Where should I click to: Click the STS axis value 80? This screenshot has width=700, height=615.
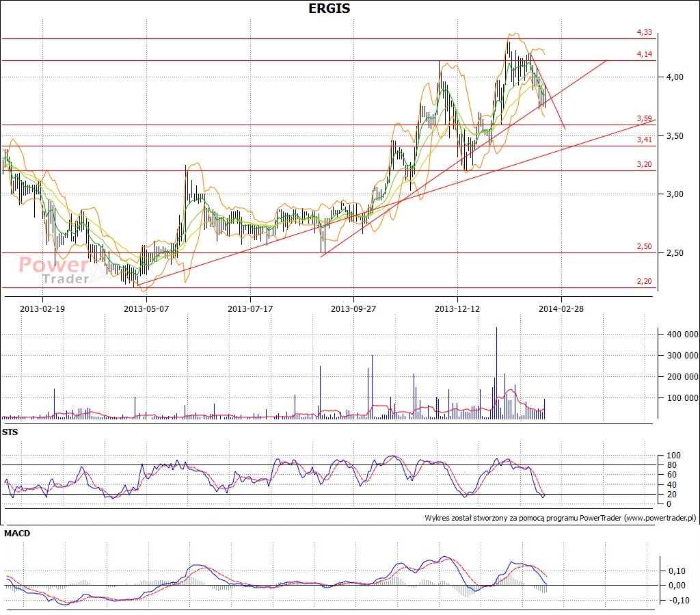click(x=671, y=465)
